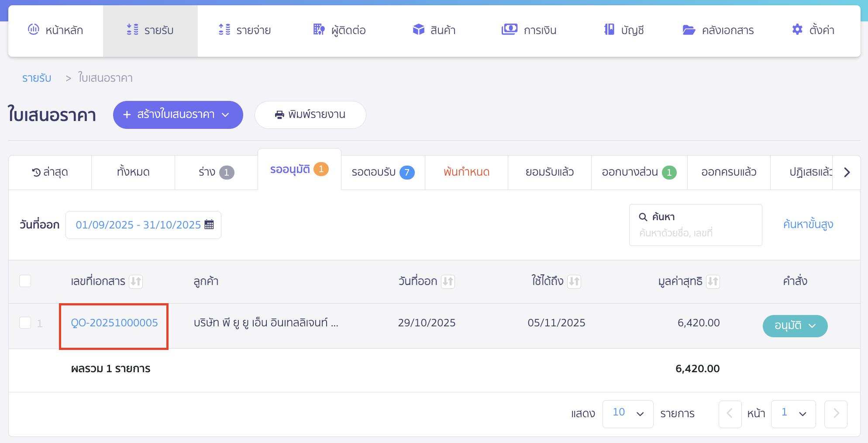Click the sort icon beside เลขที่เอกสาร
868x443 pixels.
coord(136,281)
